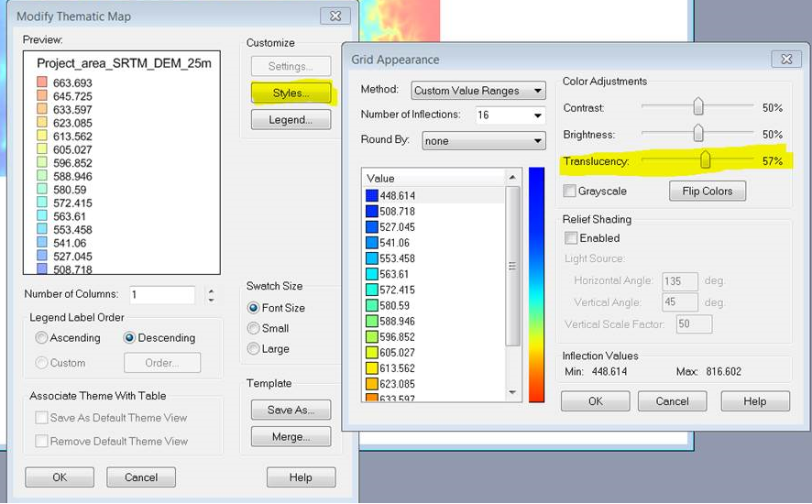Click the Value list scrollbar thumb
The height and width of the screenshot is (504, 812).
(512, 266)
